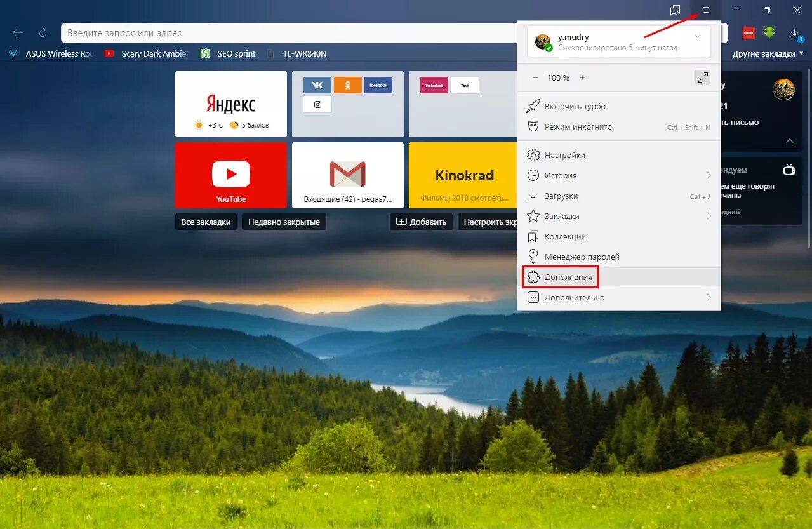
Task: Open the Odnoklassniki orange tile
Action: (x=348, y=85)
